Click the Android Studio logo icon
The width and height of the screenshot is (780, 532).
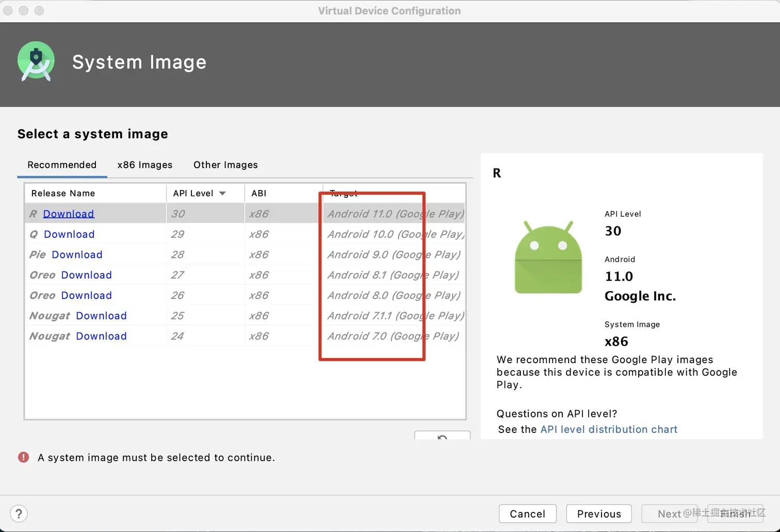pos(36,61)
